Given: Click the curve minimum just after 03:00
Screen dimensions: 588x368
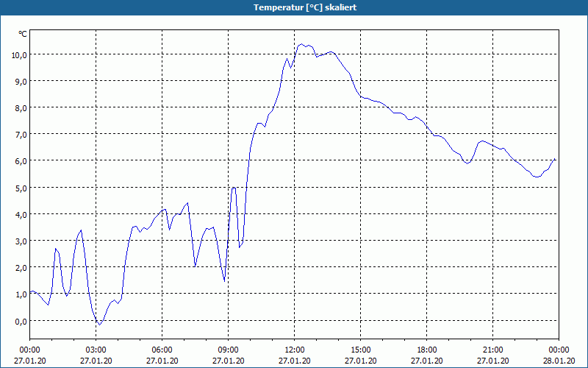Looking at the screenshot, I should pyautogui.click(x=99, y=325).
